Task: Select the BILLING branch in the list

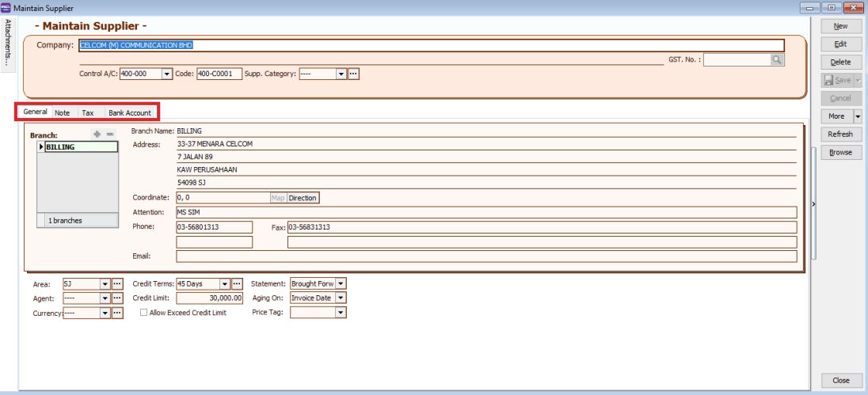Action: point(81,146)
